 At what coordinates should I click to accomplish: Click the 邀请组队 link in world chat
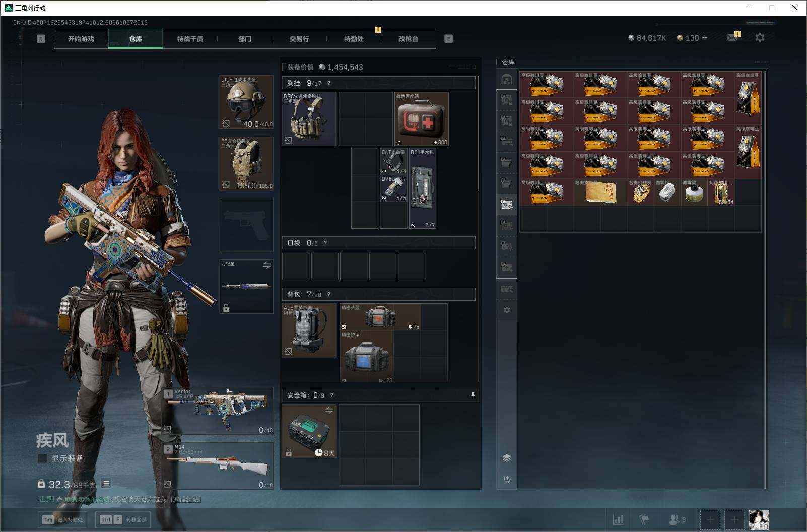[186, 499]
